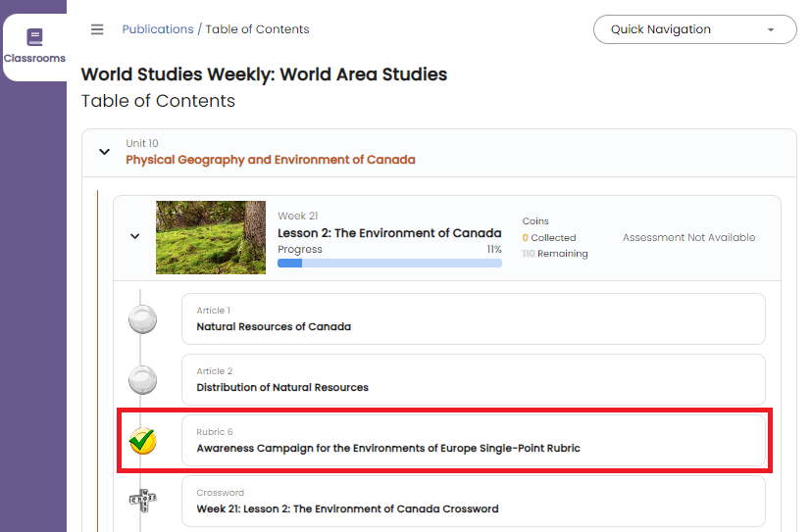
Task: Open Awareness Campaign Single-Point Rubric item
Action: click(x=474, y=441)
